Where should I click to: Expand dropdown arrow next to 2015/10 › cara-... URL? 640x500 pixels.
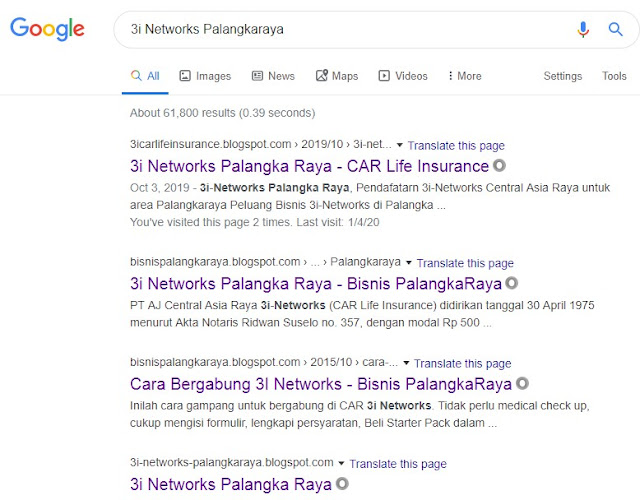pyautogui.click(x=406, y=363)
